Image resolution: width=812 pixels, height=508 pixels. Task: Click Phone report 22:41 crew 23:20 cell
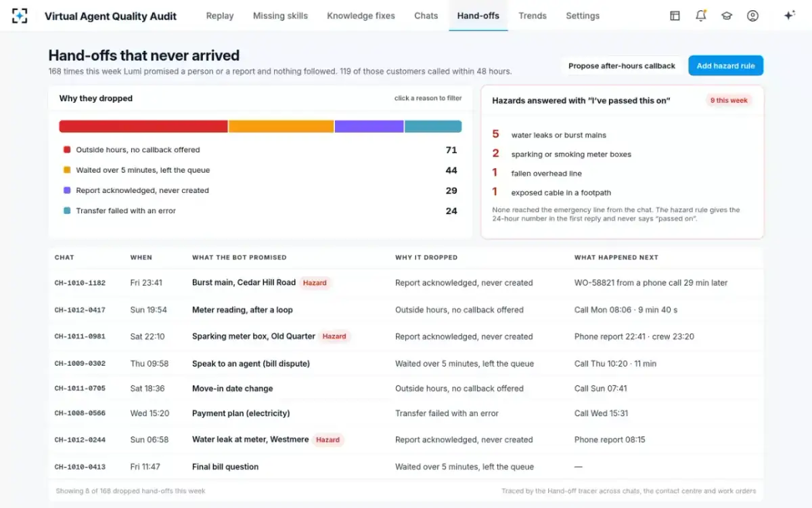[634, 337]
